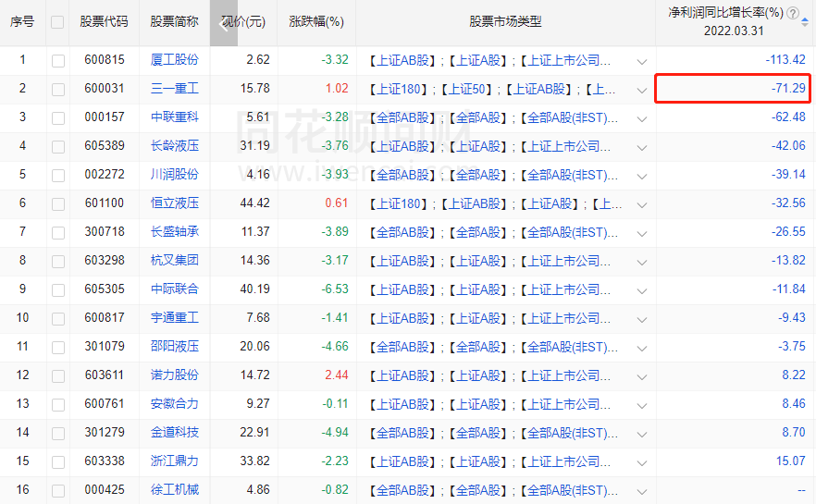Expand market type list for 金道科技 row
This screenshot has width=816, height=504.
pyautogui.click(x=642, y=435)
